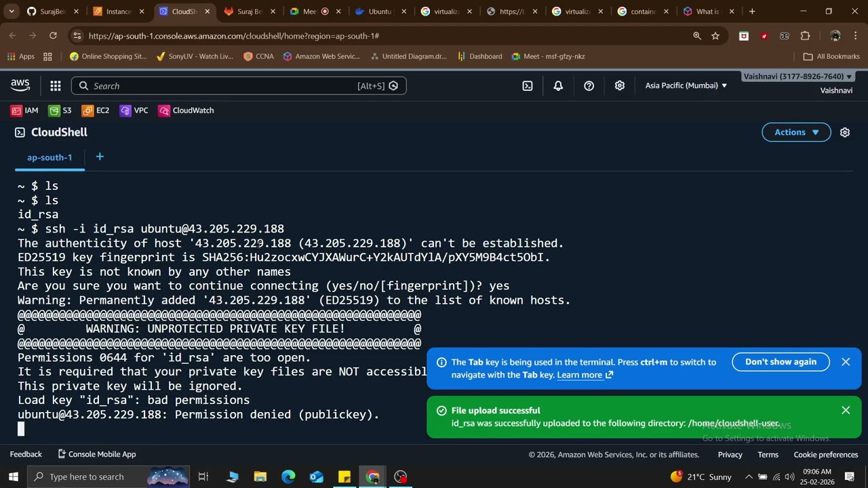Screen dimensions: 868x488
Task: Click Windows taskbar search box
Action: coord(108,476)
